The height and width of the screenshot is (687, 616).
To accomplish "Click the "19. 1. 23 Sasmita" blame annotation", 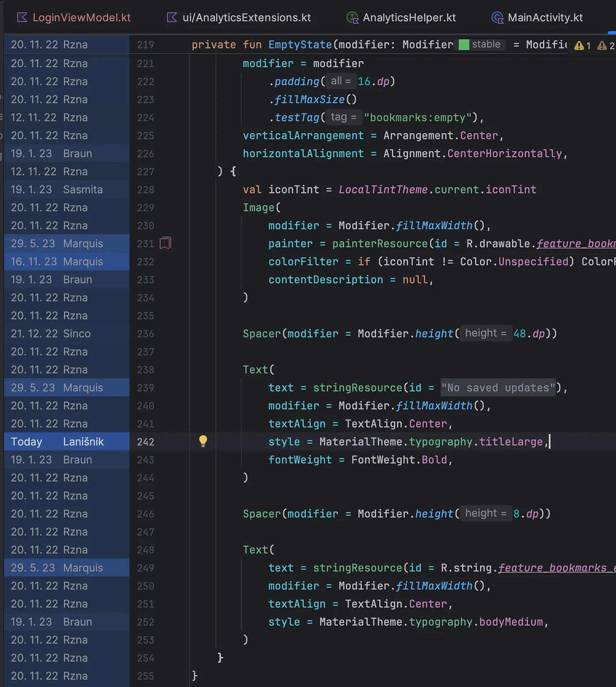I will tap(57, 190).
